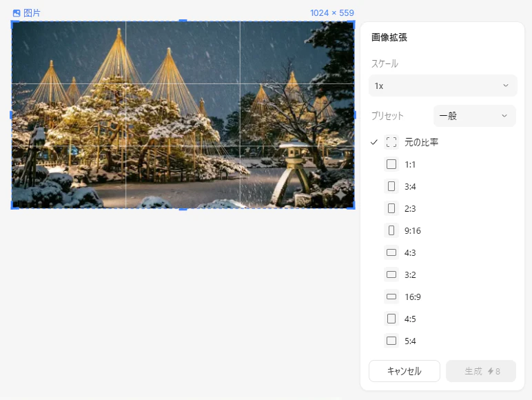The width and height of the screenshot is (532, 400).
Task: Click the キャンセル button
Action: 405,371
